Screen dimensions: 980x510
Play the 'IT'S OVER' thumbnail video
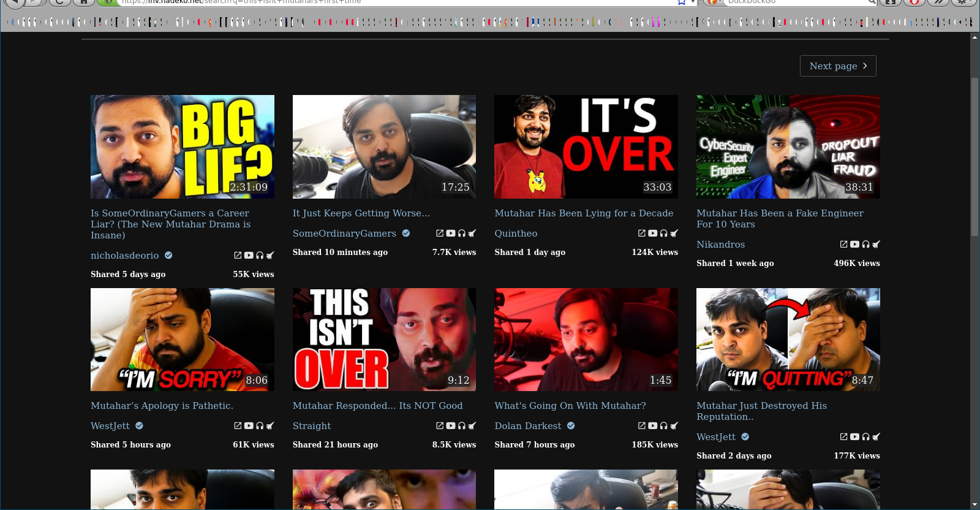[586, 147]
